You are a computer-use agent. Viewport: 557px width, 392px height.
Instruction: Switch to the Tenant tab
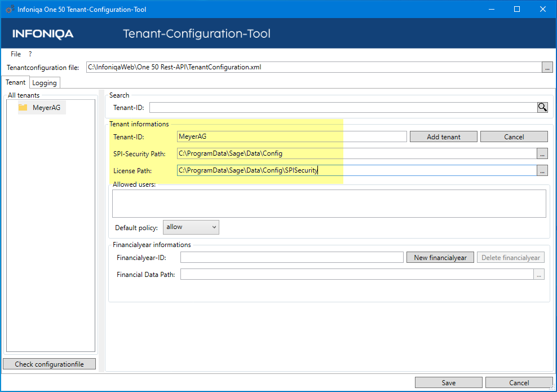click(x=16, y=82)
